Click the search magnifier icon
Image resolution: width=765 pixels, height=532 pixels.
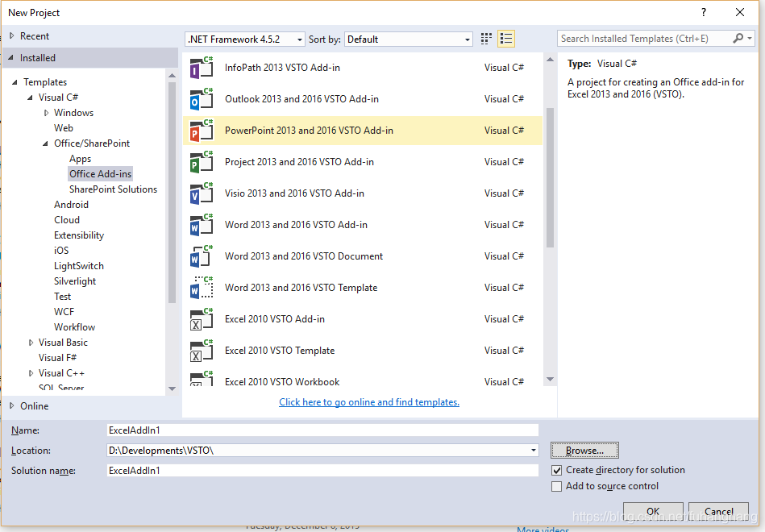(x=738, y=38)
